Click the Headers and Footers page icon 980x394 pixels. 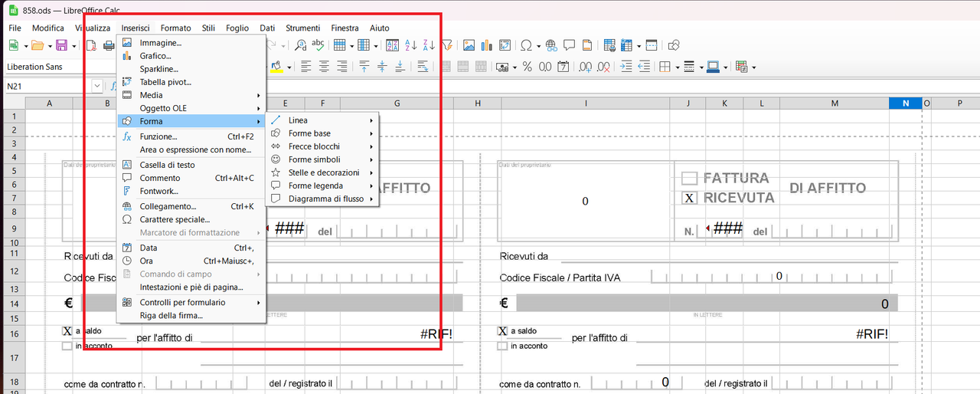click(586, 45)
